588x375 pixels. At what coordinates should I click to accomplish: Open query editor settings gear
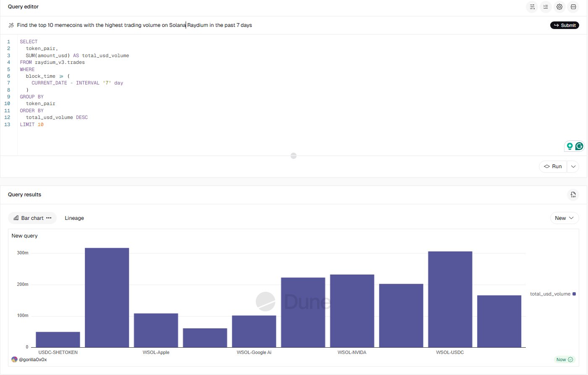click(559, 7)
